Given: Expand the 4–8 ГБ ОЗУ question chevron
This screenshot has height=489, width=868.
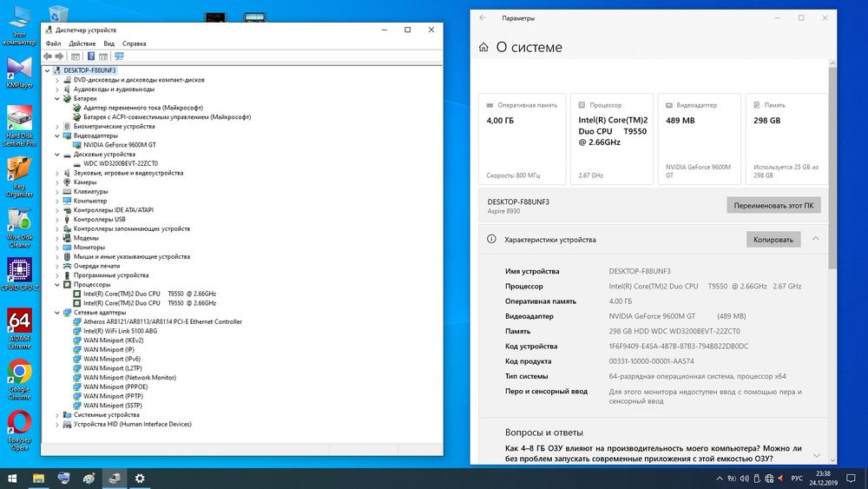Looking at the screenshot, I should (817, 455).
